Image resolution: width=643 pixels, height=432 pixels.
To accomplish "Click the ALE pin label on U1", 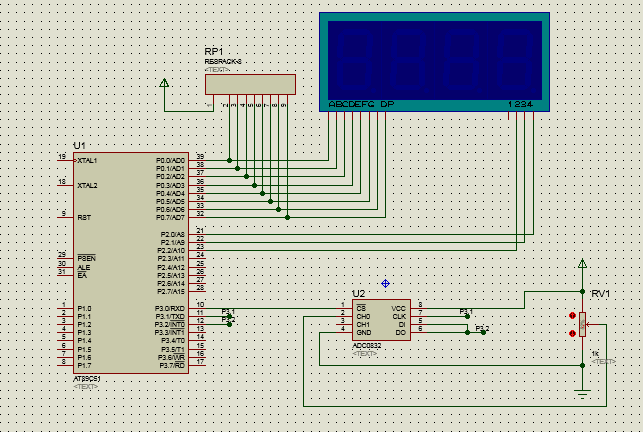I will point(84,267).
